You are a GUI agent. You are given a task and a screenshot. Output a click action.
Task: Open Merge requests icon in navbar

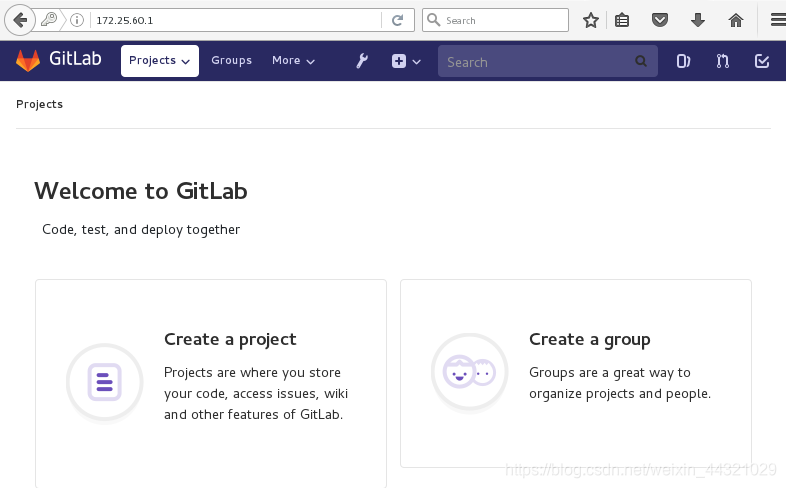[x=722, y=61]
